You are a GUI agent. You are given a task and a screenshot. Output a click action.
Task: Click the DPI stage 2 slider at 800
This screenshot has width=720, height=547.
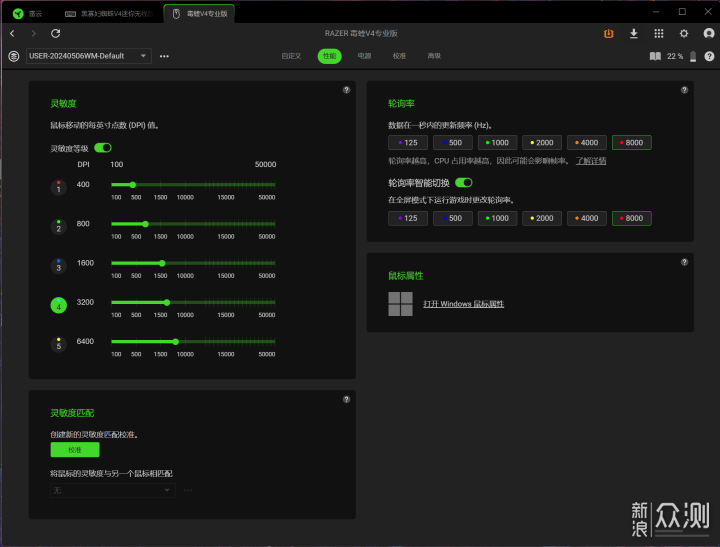click(146, 224)
